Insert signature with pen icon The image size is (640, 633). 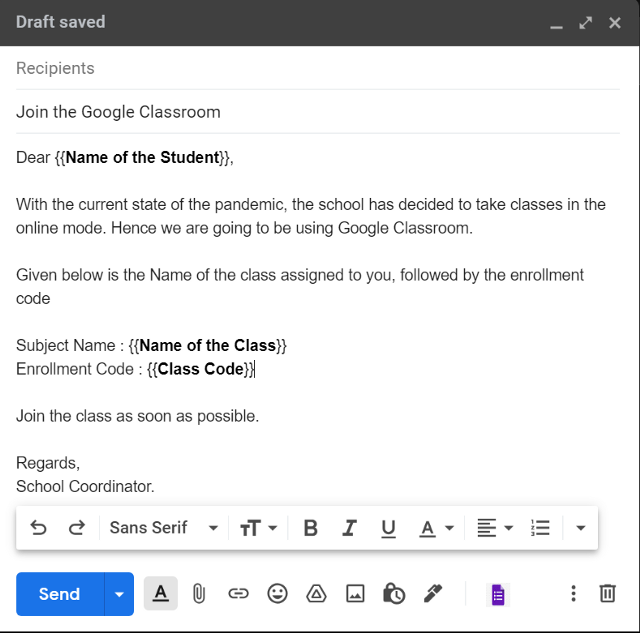(433, 593)
